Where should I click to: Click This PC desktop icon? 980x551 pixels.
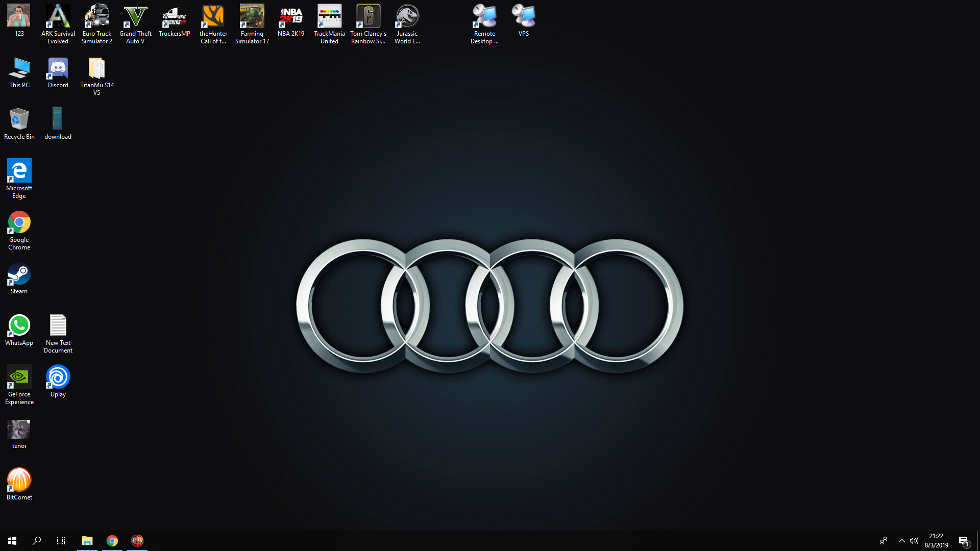19,72
